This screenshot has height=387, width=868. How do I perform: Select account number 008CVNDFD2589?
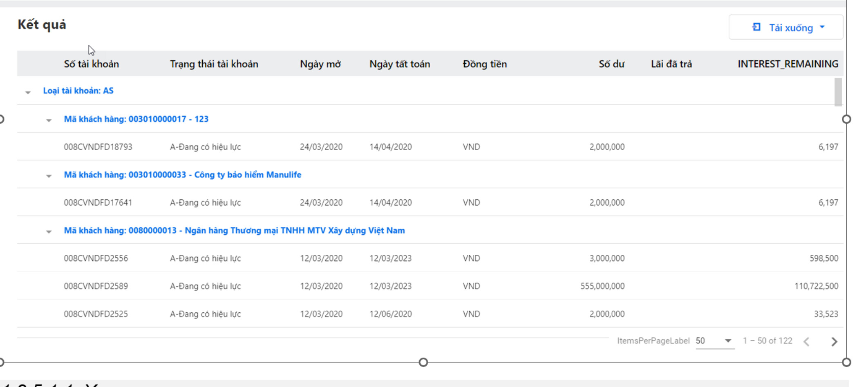pos(96,286)
